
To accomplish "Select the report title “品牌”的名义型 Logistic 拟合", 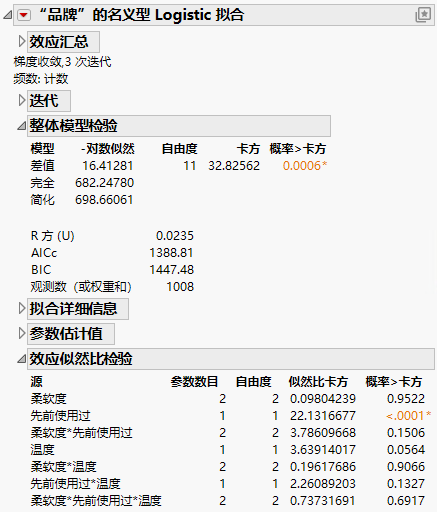I will (x=142, y=15).
